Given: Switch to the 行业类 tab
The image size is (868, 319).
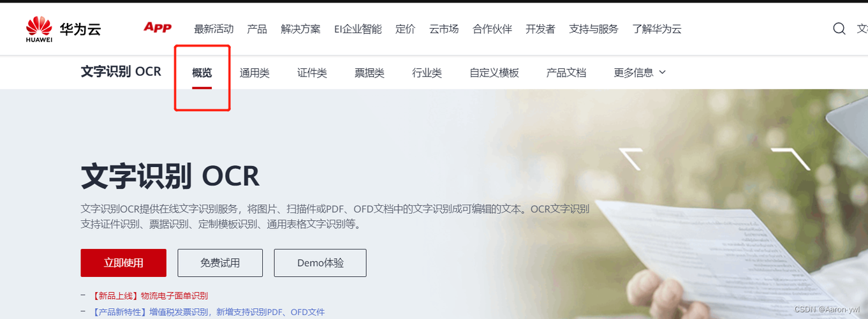Looking at the screenshot, I should pos(427,73).
